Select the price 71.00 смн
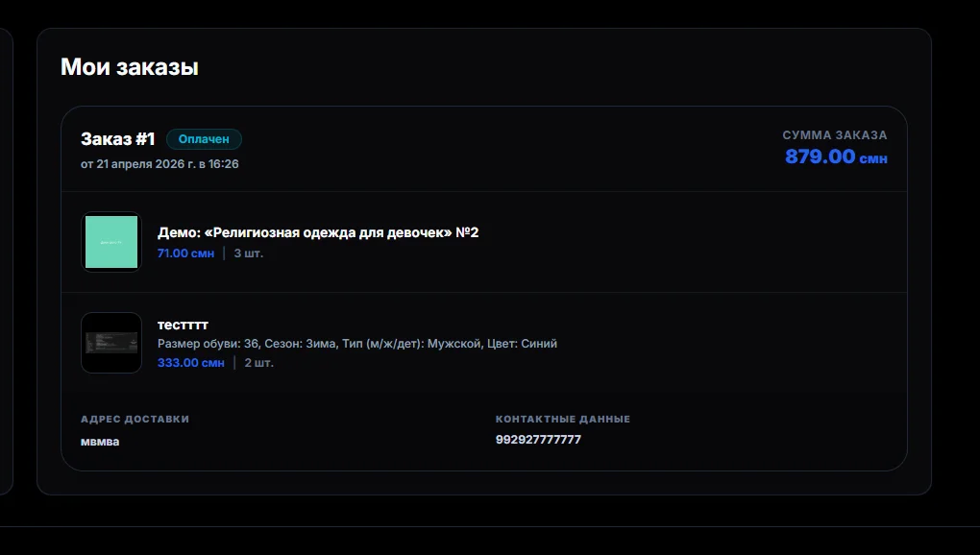This screenshot has height=555, width=980. click(185, 253)
